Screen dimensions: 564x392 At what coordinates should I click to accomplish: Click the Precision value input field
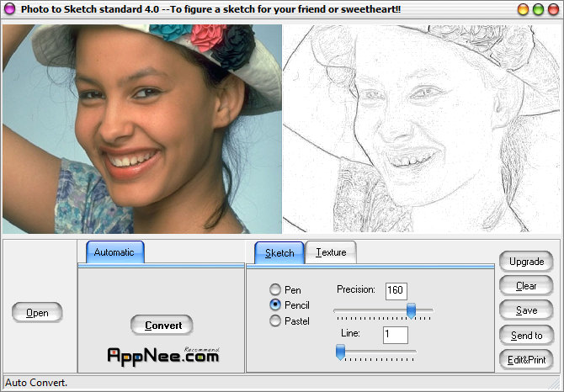point(396,290)
